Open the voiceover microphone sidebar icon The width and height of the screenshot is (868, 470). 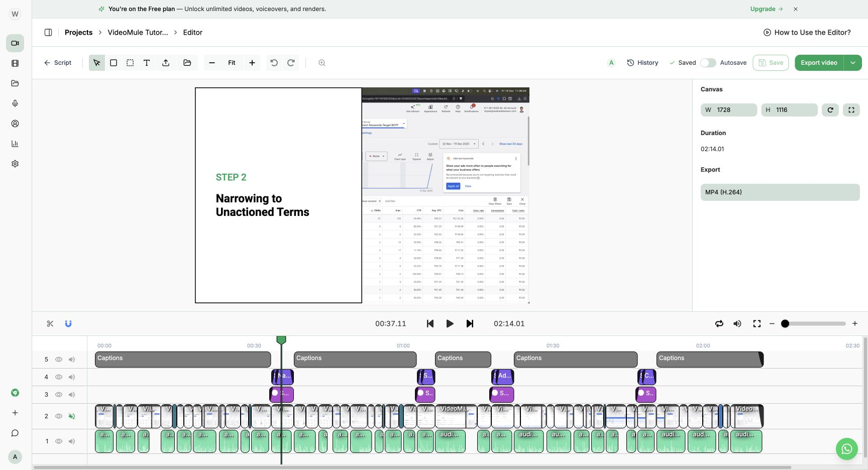click(x=15, y=103)
